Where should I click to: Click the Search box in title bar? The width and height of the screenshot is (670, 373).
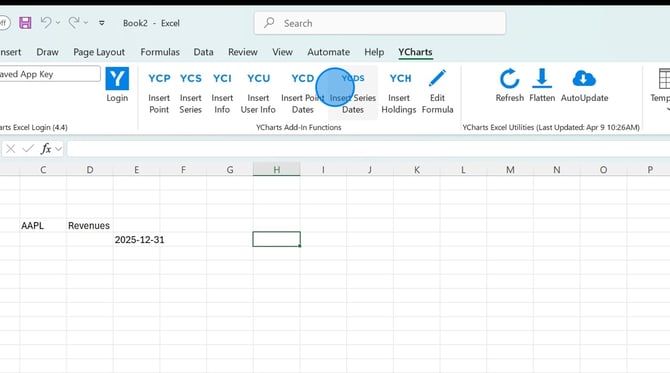coord(380,23)
